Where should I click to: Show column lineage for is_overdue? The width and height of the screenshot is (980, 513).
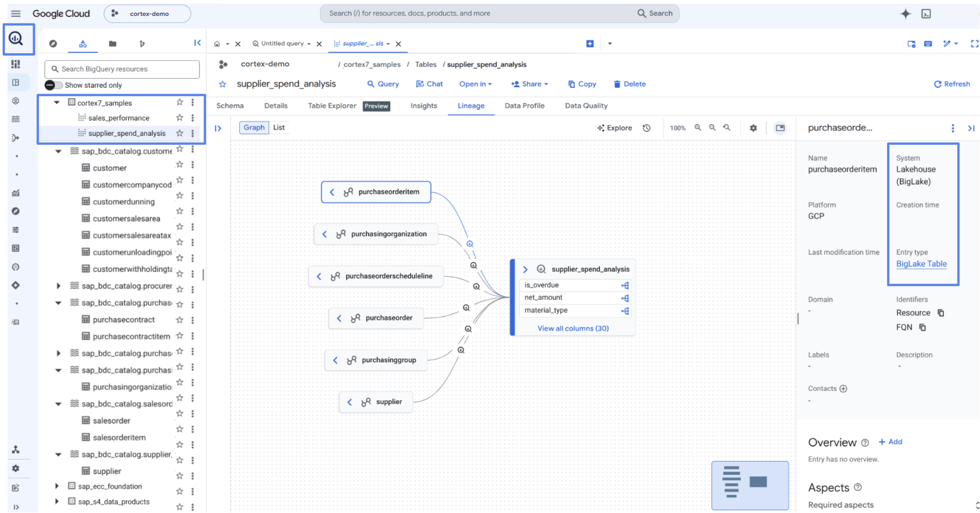coord(625,285)
